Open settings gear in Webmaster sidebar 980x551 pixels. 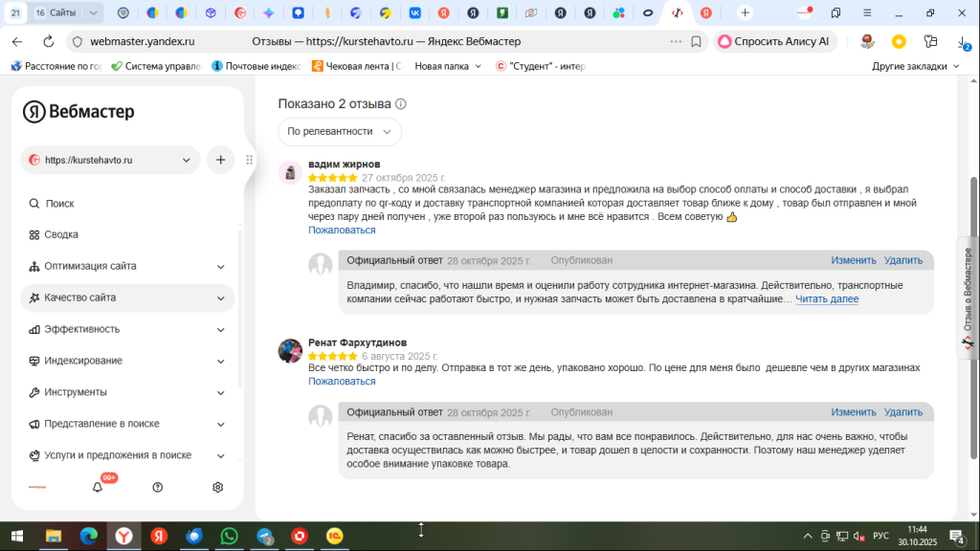click(x=217, y=487)
